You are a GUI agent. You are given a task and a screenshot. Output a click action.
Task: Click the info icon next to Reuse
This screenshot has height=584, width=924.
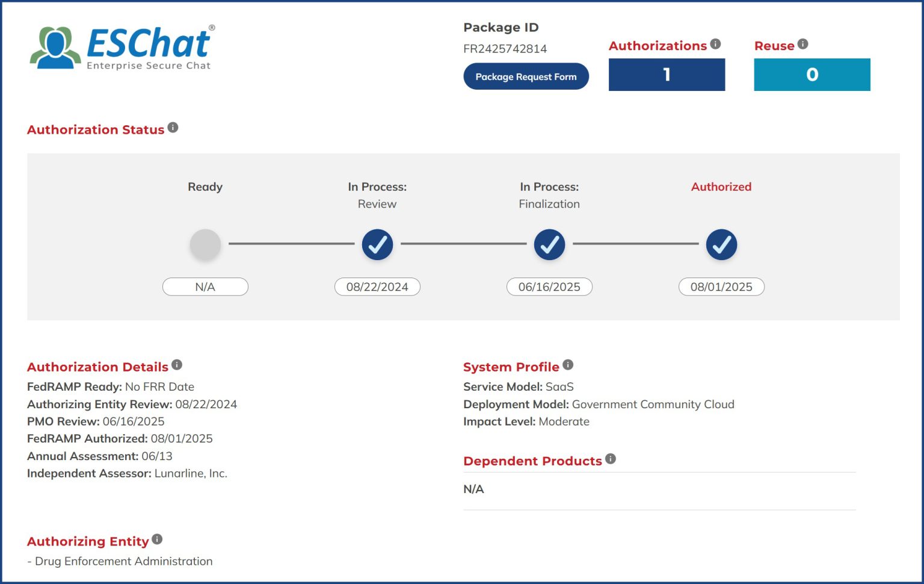pos(802,44)
